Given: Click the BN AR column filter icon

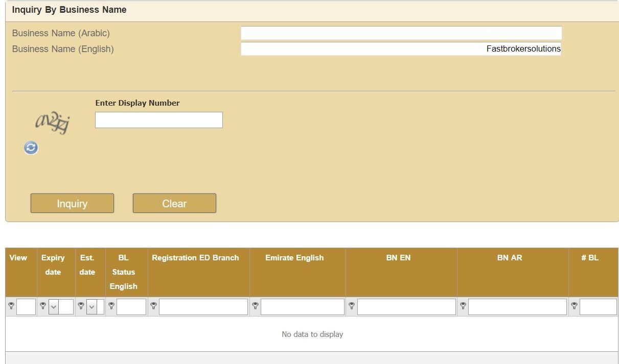Looking at the screenshot, I should [x=463, y=306].
